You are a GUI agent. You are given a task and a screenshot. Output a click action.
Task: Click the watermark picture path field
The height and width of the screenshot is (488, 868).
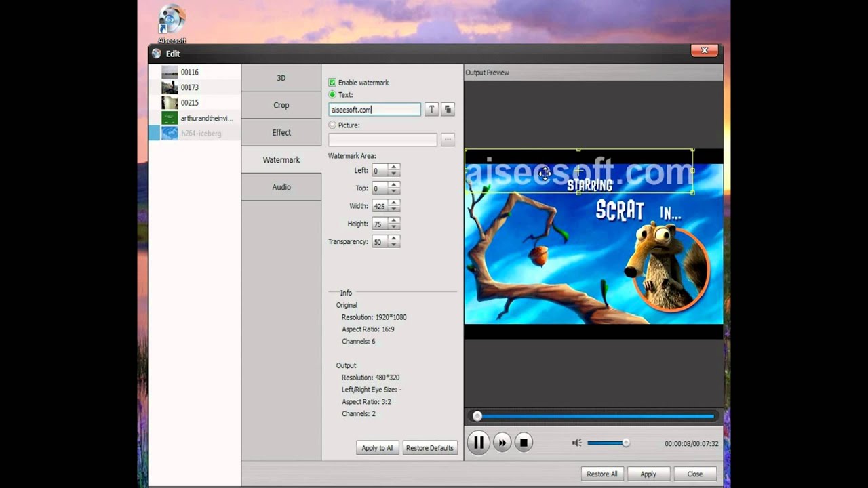point(383,140)
